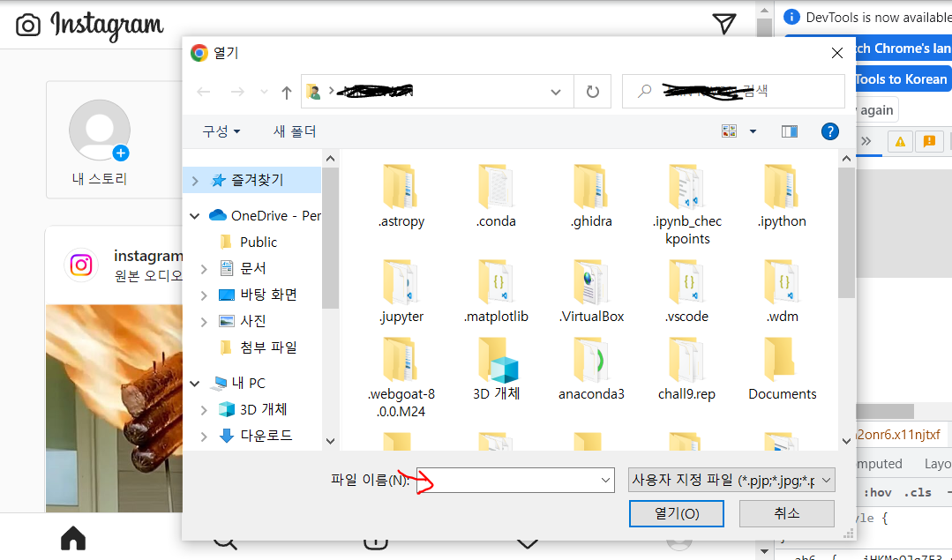952x560 pixels.
Task: Select the .VirtualBox folder
Action: tap(591, 291)
